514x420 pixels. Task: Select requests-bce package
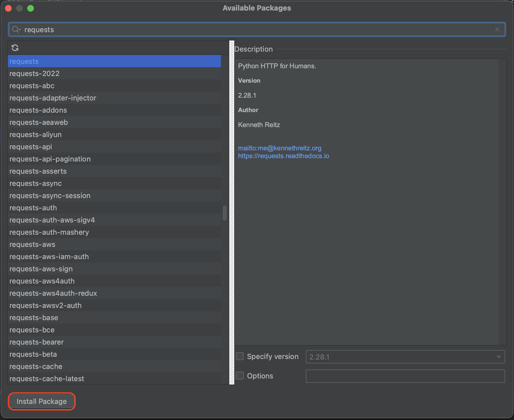[x=114, y=330]
